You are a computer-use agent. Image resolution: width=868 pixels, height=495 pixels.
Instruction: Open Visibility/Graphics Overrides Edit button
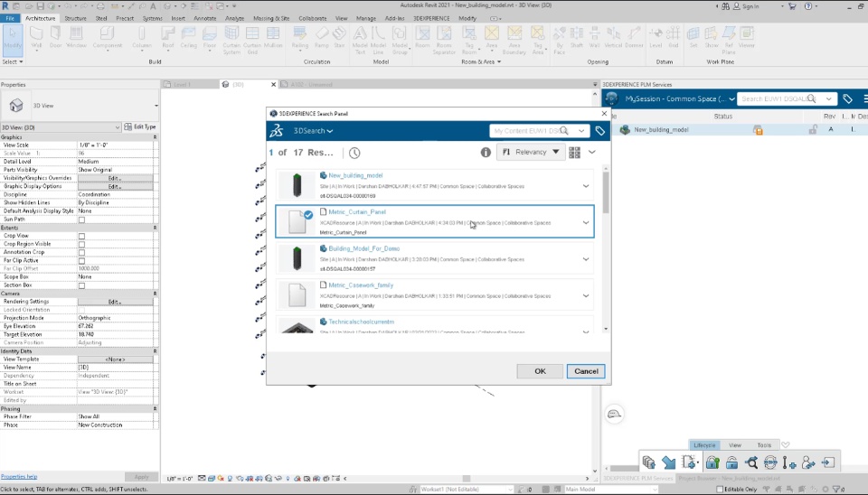[x=115, y=178]
